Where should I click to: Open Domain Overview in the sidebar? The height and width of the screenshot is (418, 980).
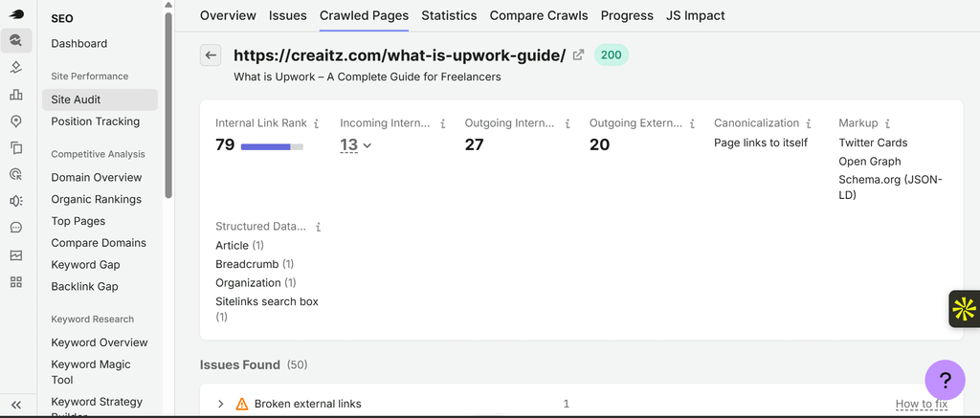pos(97,178)
